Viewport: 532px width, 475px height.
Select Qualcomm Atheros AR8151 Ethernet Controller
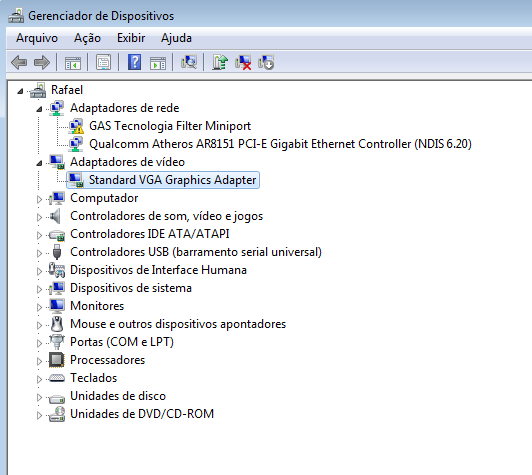tap(280, 144)
